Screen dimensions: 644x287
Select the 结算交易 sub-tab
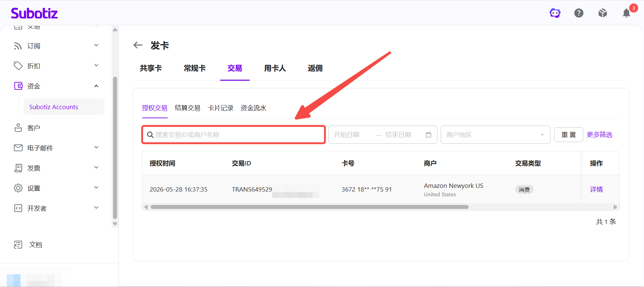187,108
